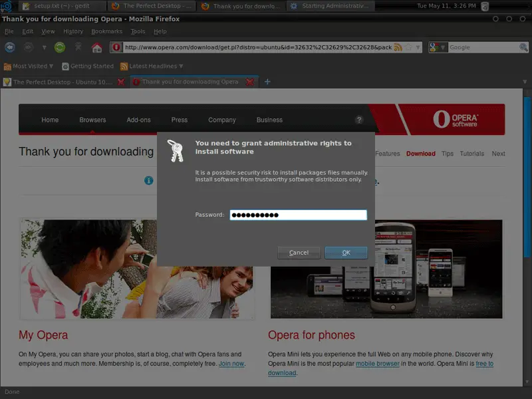Click the Opera for phones heading
532x399 pixels.
tap(311, 335)
